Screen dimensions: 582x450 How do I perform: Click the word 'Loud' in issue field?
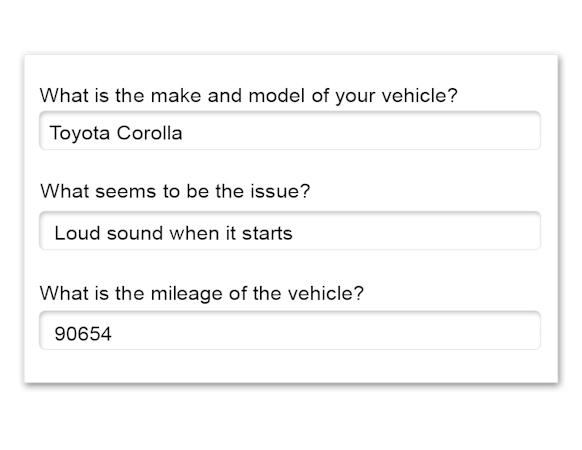[77, 233]
